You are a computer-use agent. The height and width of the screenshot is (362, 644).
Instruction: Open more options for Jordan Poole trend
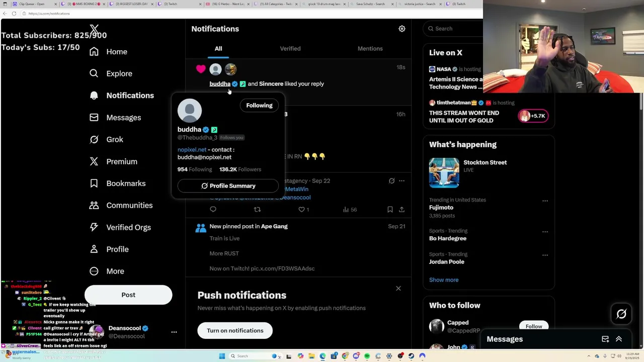click(545, 255)
